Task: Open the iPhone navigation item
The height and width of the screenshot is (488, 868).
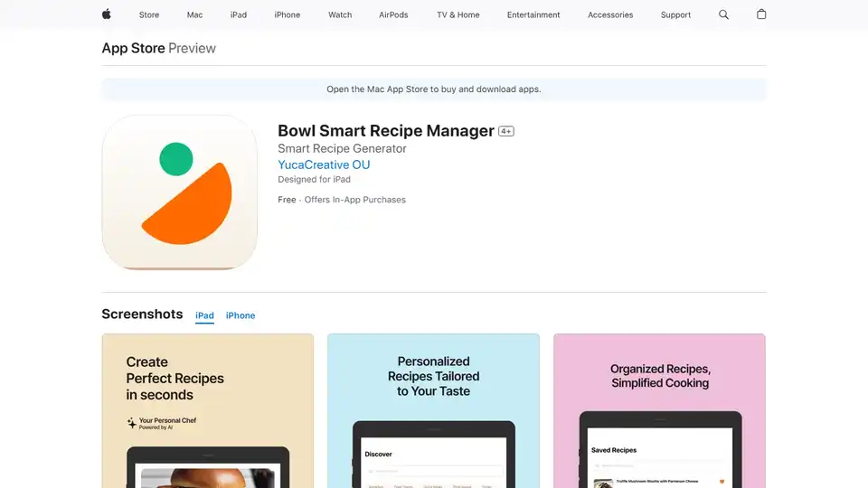Action: [x=288, y=15]
